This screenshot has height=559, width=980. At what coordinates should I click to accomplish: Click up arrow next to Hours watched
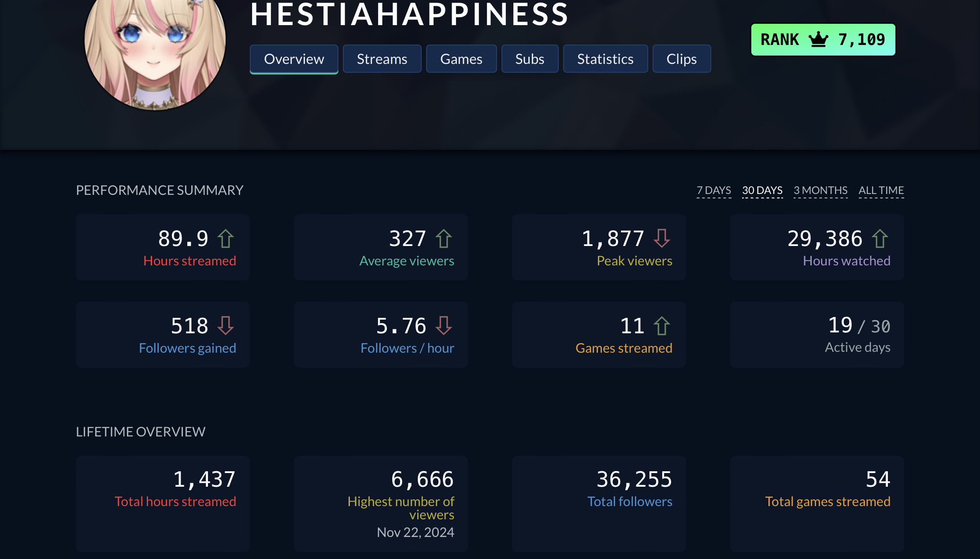coord(880,239)
